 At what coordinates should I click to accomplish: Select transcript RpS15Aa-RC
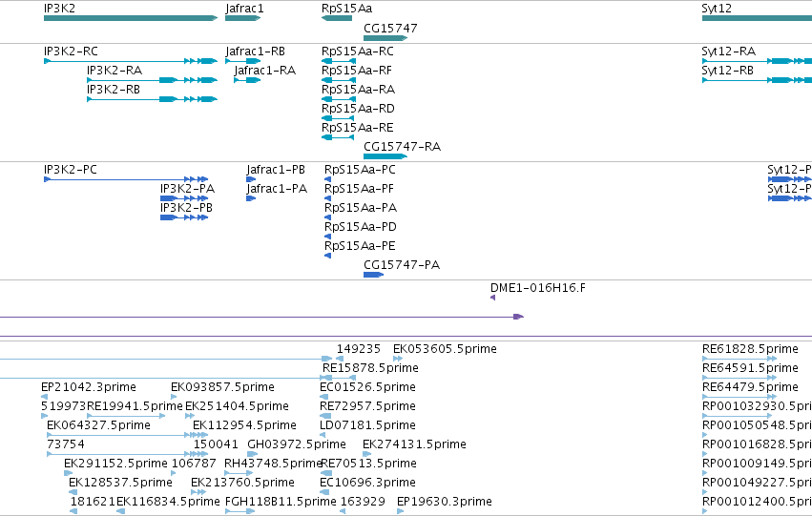(x=339, y=61)
